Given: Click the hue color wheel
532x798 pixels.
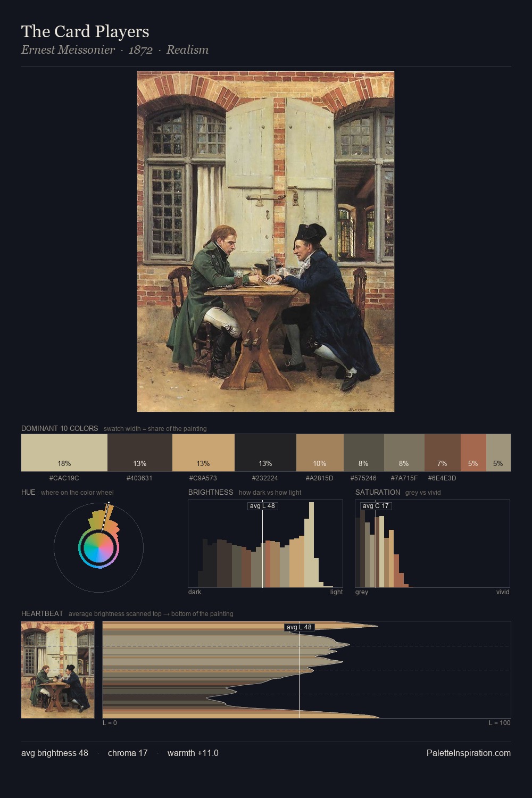Looking at the screenshot, I should [98, 547].
